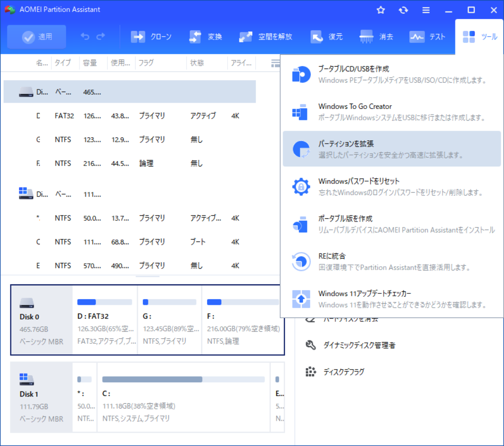Click the star favorite icon in title bar
The image size is (504, 446).
pyautogui.click(x=381, y=10)
